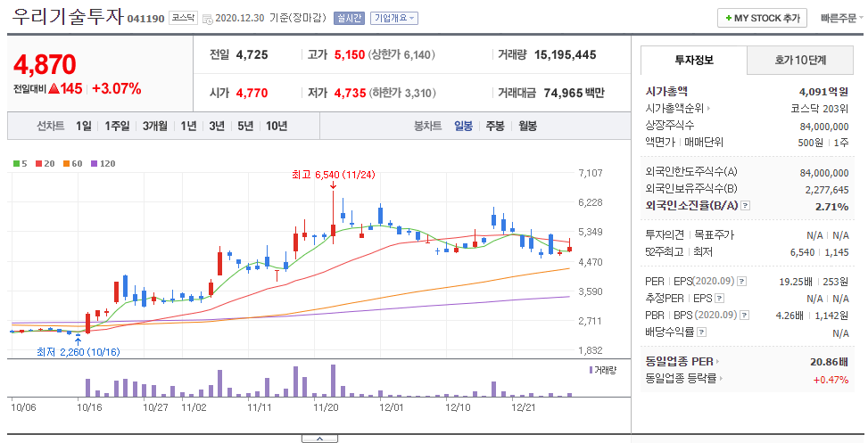
Task: Open help icon next to 추정PER EPS
Action: pos(719,299)
